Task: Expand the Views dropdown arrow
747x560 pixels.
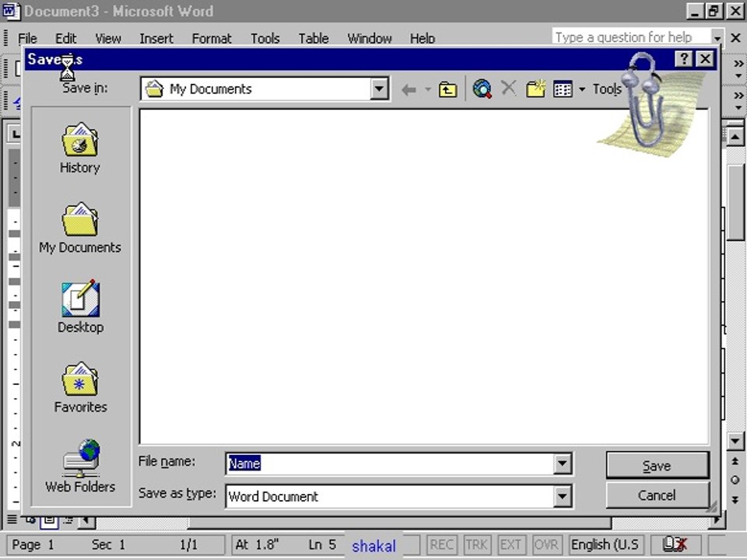Action: pyautogui.click(x=582, y=89)
